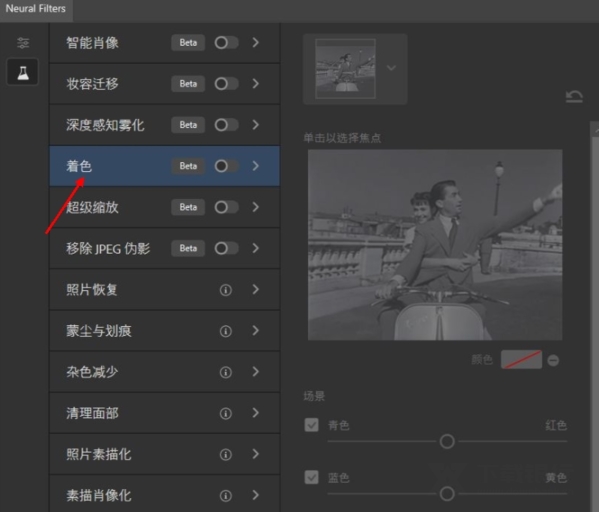
Task: Show info icon for 蒙尘与划痕
Action: (x=226, y=331)
